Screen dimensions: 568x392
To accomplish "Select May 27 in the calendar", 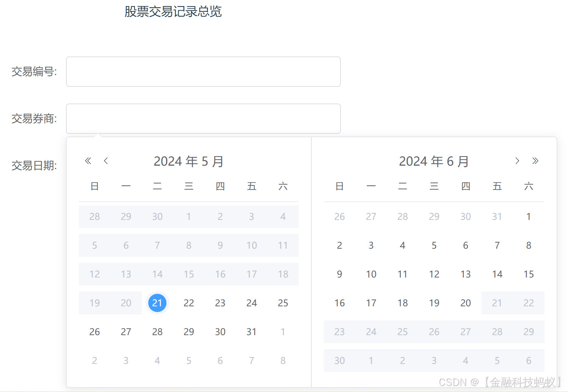I will point(126,332).
